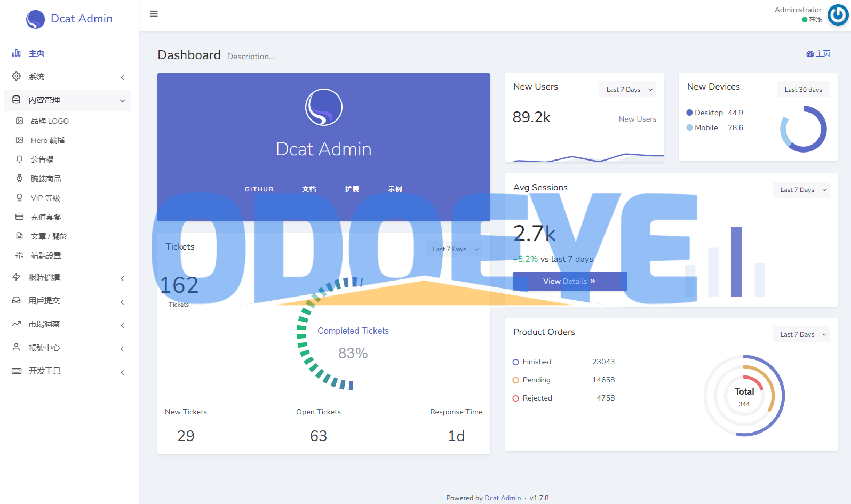Click the credit card icon beside 充值套餐
The height and width of the screenshot is (504, 851).
pos(20,217)
